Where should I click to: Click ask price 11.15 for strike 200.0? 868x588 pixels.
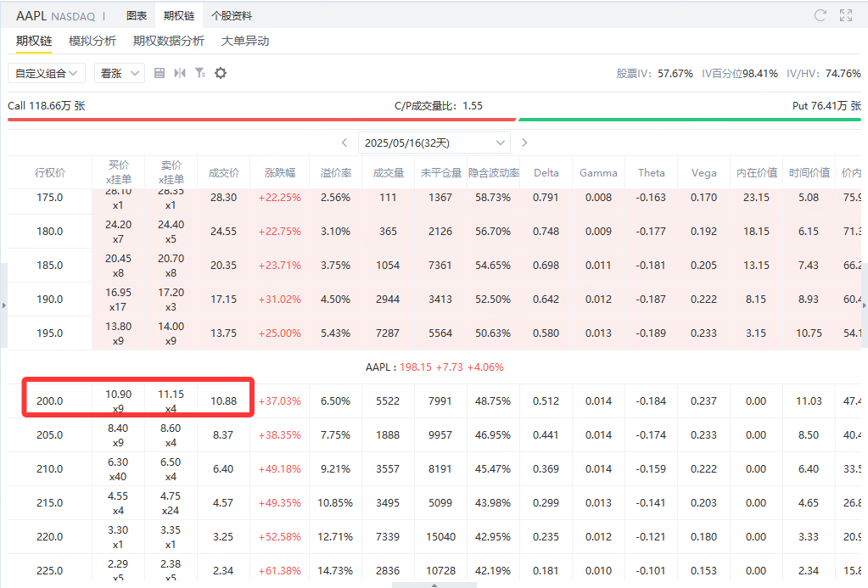tap(171, 395)
